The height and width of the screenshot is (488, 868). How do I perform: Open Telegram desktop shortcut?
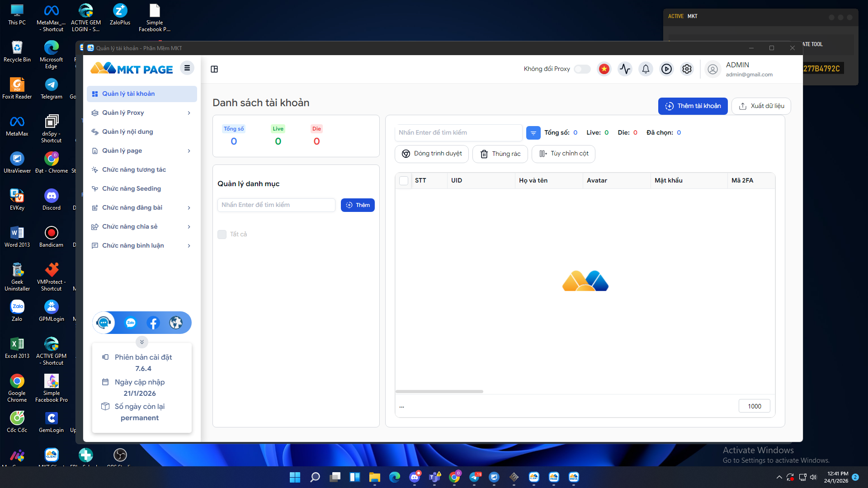(x=52, y=89)
